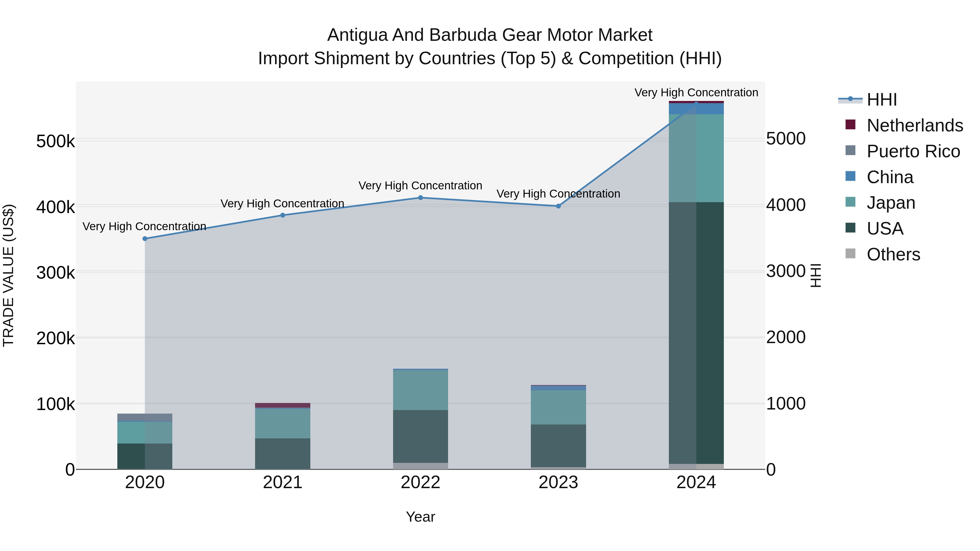Select the Japan segment of the 2020 bar

pos(145,433)
